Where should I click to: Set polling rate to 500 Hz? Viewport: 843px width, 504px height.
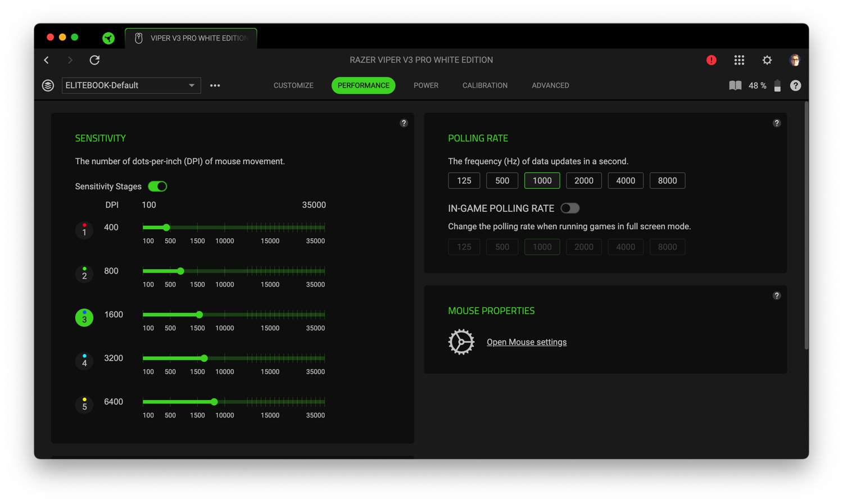(x=502, y=180)
